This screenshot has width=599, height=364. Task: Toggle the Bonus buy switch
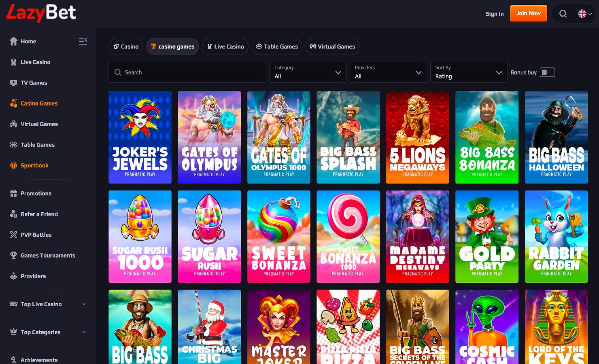[547, 72]
